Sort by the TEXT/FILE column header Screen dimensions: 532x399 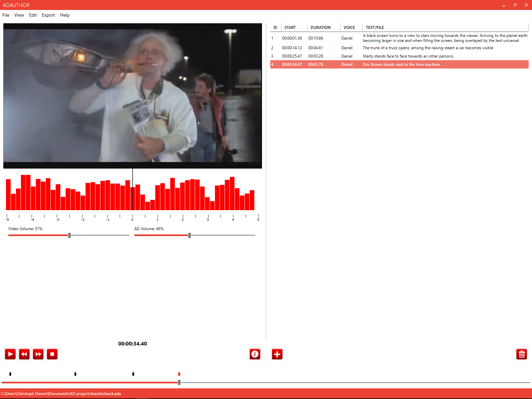[446, 28]
